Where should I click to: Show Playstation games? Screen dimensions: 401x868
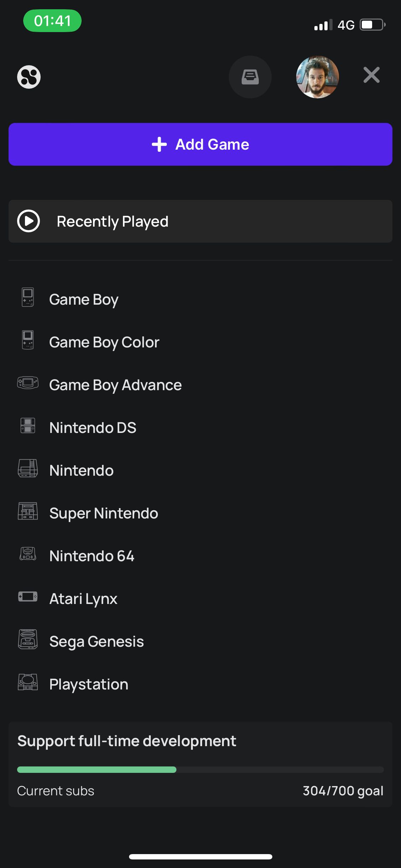pyautogui.click(x=88, y=684)
